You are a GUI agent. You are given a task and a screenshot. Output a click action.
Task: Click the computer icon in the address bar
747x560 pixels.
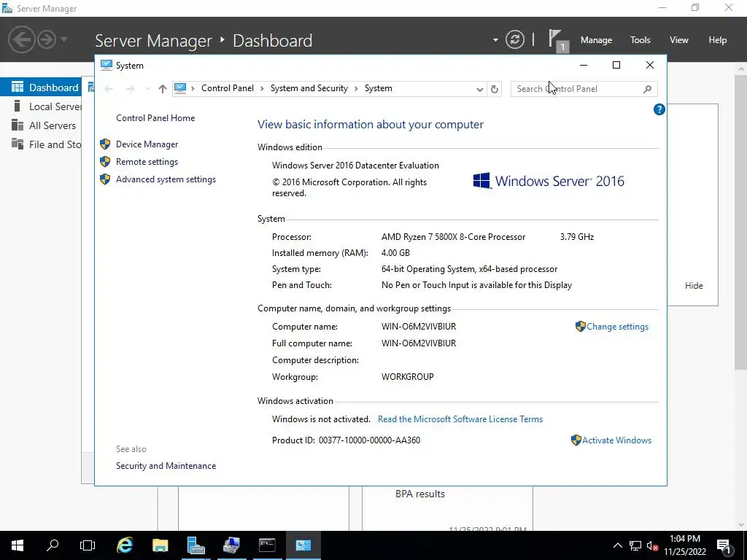click(x=180, y=88)
